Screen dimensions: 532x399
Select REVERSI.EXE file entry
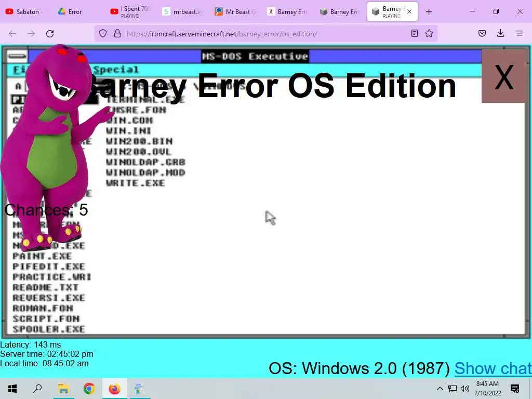pyautogui.click(x=49, y=298)
